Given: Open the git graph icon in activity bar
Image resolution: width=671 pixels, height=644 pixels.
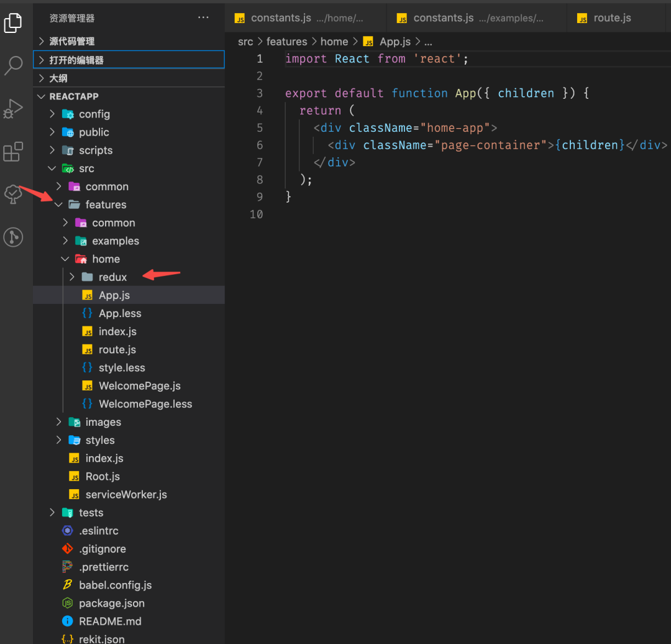Looking at the screenshot, I should [x=13, y=237].
